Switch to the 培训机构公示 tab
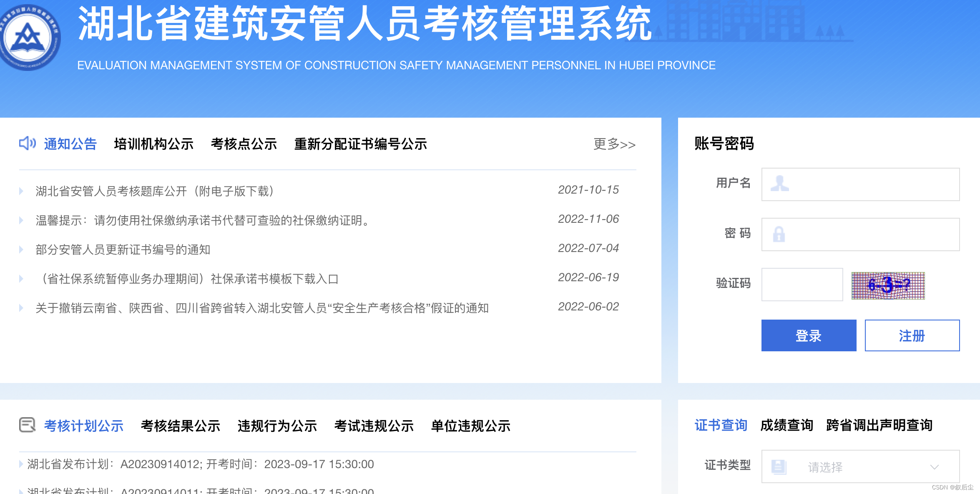This screenshot has width=980, height=494. 154,144
